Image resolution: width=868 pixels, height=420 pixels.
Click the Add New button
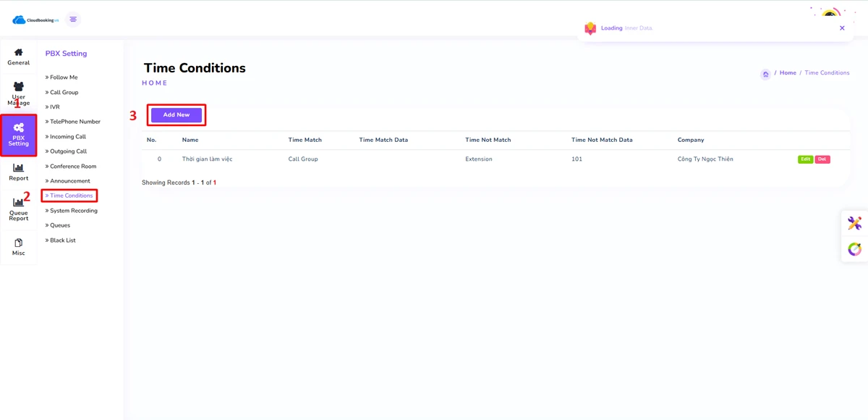(x=176, y=115)
